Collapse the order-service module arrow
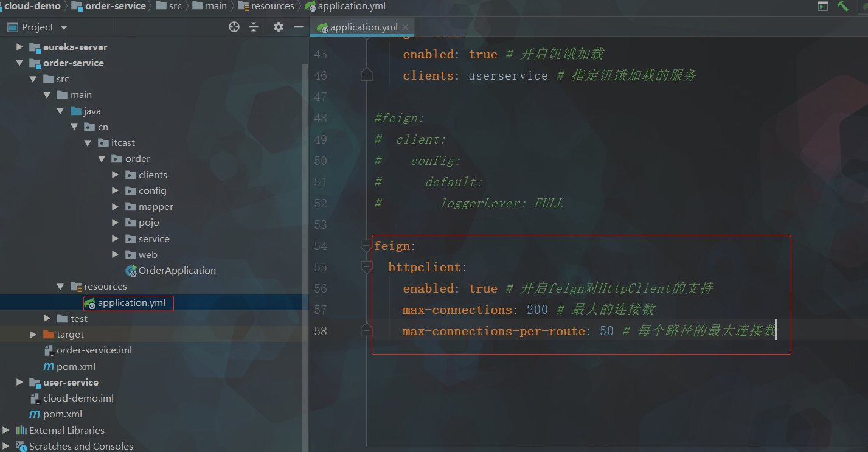The image size is (868, 452). (x=19, y=63)
